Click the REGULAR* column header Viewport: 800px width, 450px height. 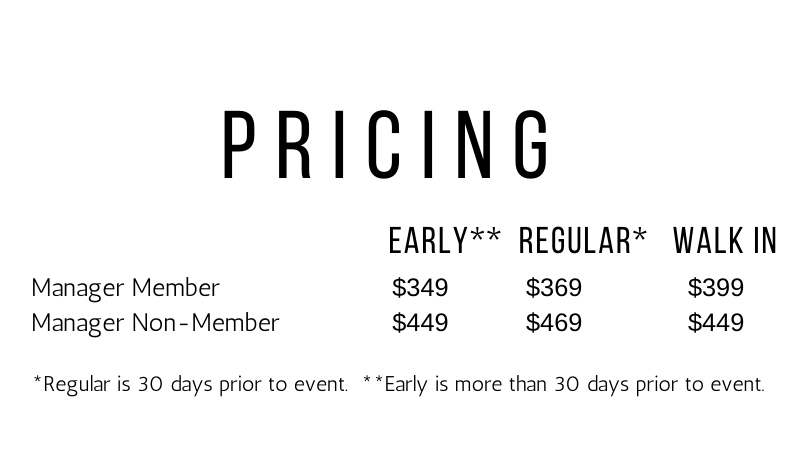(x=583, y=241)
